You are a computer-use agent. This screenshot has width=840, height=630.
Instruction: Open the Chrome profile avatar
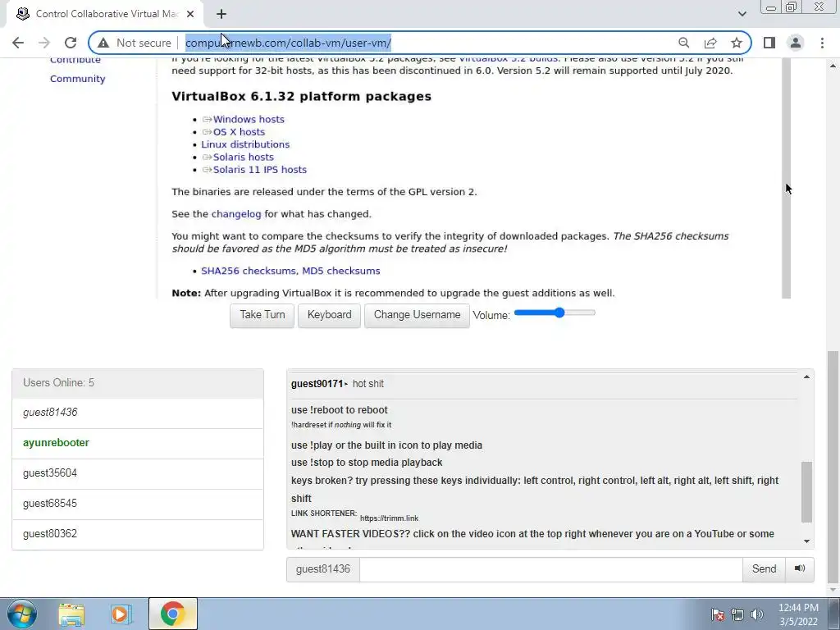tap(796, 43)
